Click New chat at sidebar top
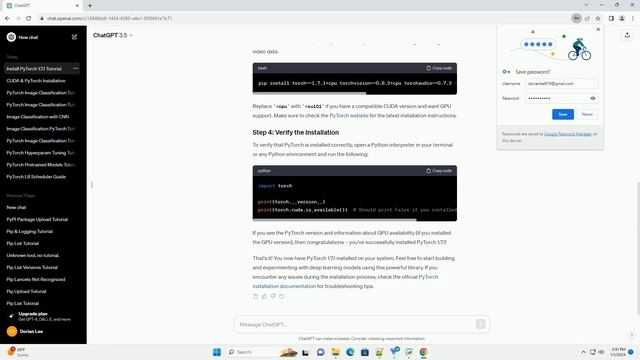This screenshot has width=640, height=360. [x=28, y=37]
